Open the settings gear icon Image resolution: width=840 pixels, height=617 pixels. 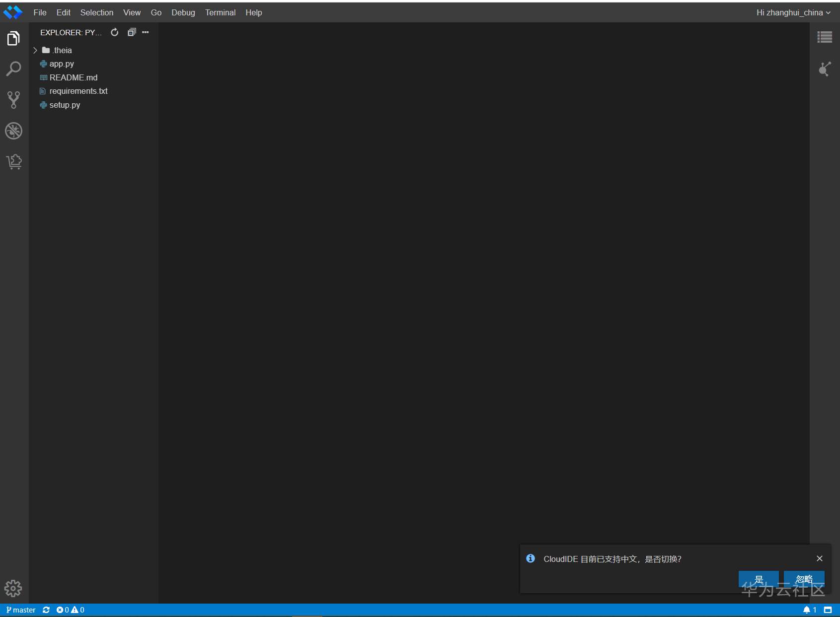click(x=13, y=588)
